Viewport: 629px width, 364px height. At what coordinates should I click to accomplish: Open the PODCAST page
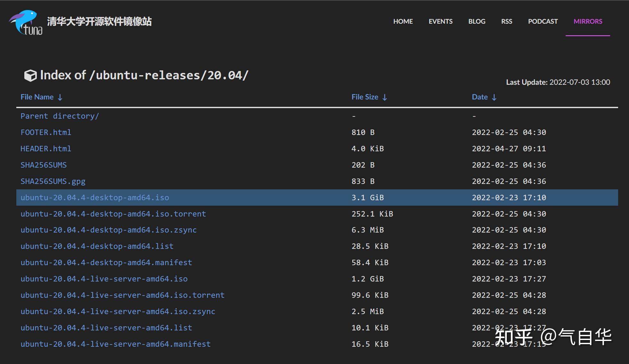[x=542, y=21]
